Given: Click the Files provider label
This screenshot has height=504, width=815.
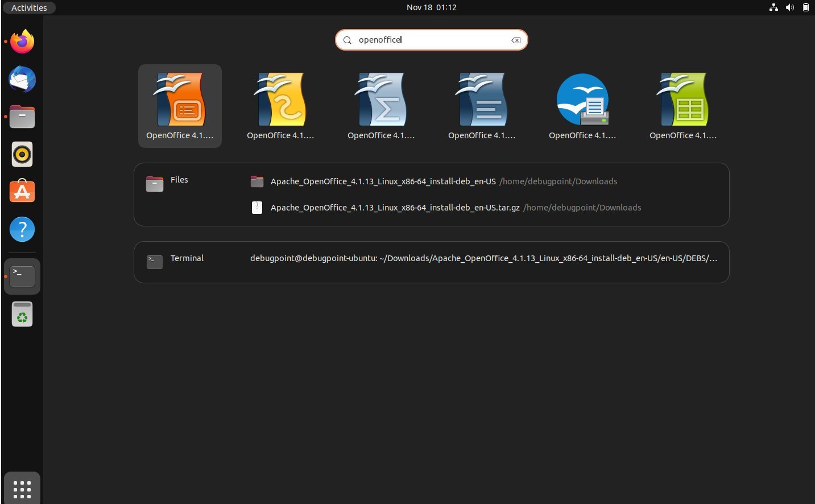Looking at the screenshot, I should 179,180.
